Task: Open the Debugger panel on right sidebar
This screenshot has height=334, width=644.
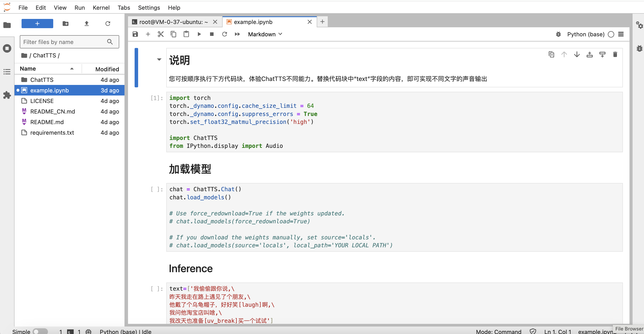Action: [639, 48]
